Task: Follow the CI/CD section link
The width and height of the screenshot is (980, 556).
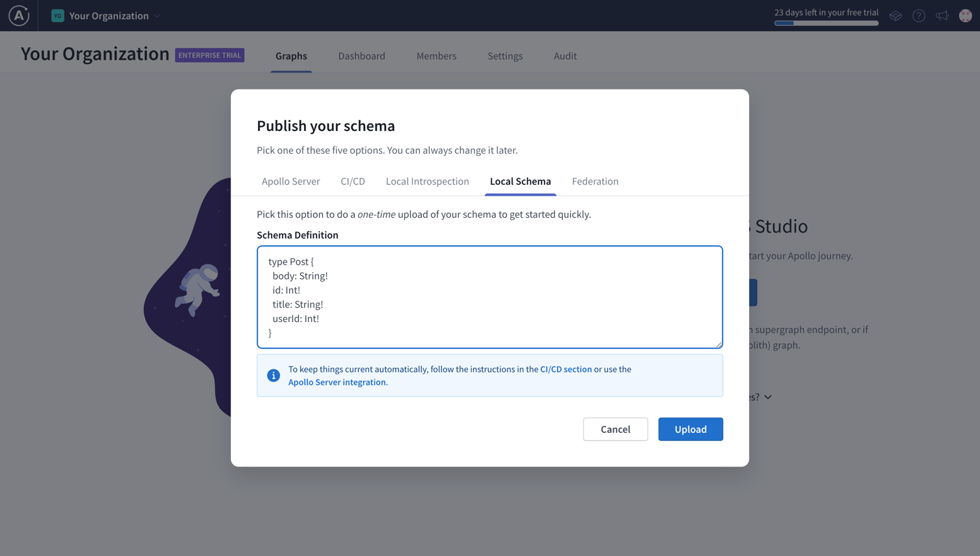Action: (565, 369)
